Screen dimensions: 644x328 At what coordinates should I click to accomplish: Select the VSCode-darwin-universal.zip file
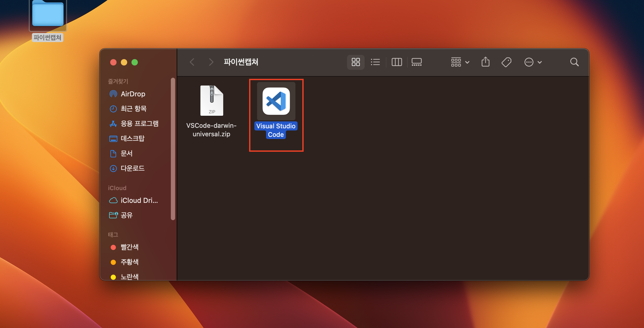212,101
